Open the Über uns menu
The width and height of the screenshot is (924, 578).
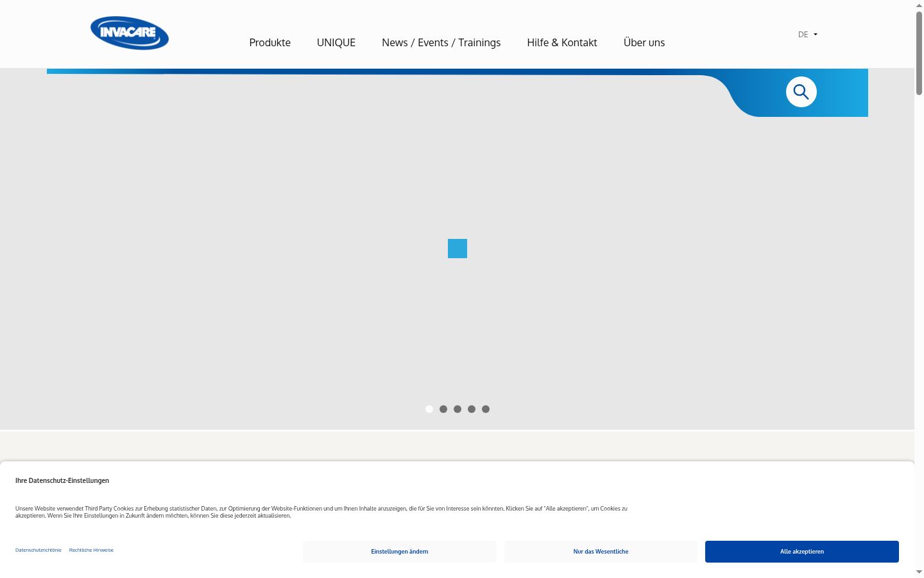click(x=644, y=42)
